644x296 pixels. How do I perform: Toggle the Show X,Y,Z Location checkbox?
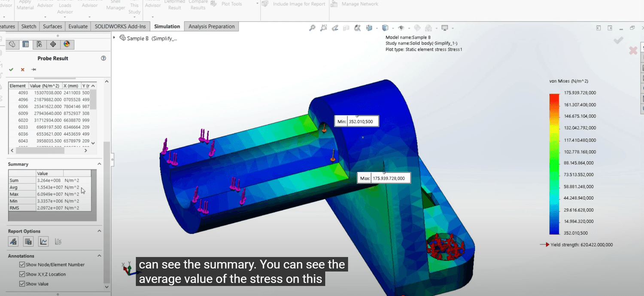(22, 274)
